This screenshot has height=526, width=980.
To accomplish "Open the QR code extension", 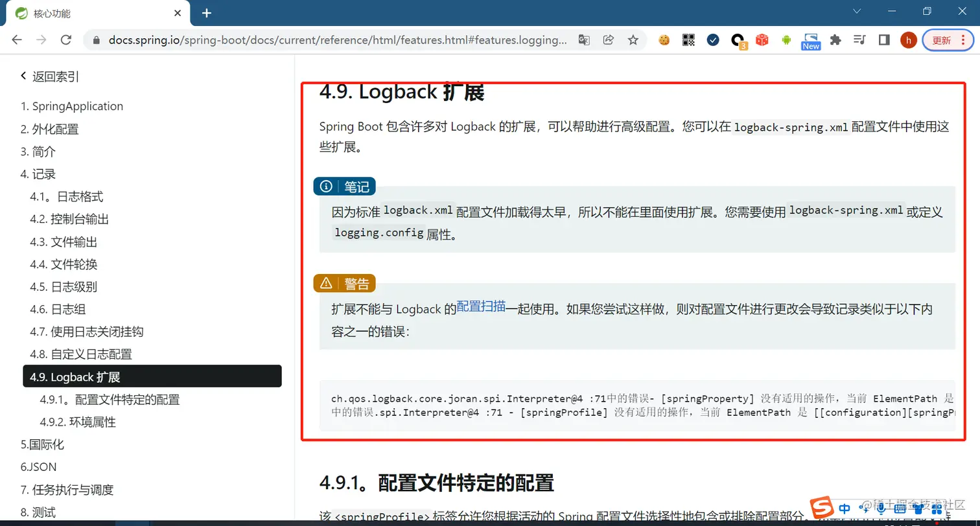I will tap(688, 40).
